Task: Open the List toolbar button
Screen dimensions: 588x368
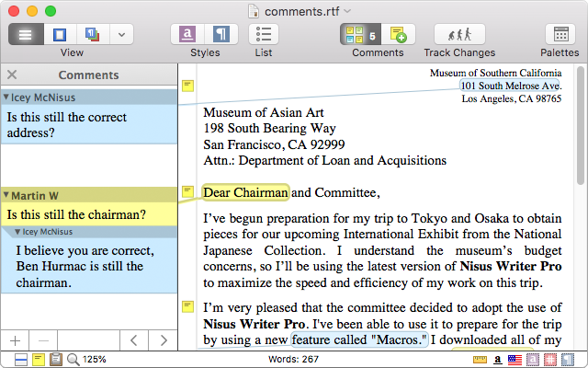Action: (264, 35)
